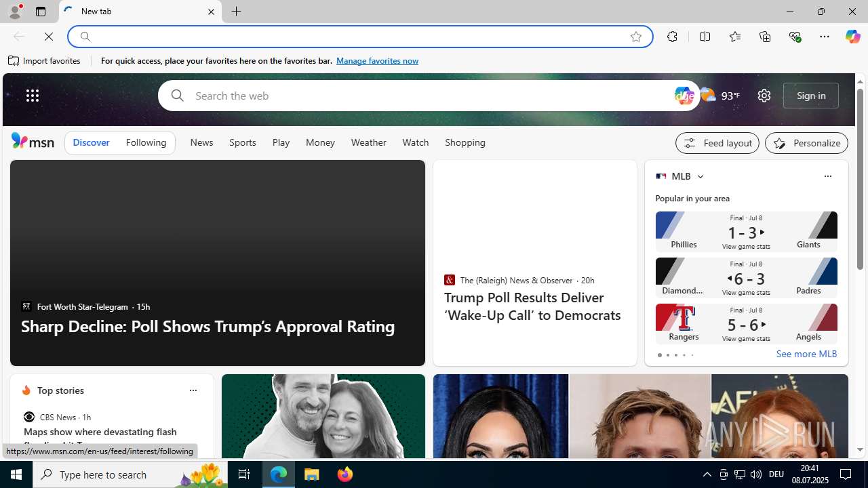Open the volume control in system tray

coord(756,474)
